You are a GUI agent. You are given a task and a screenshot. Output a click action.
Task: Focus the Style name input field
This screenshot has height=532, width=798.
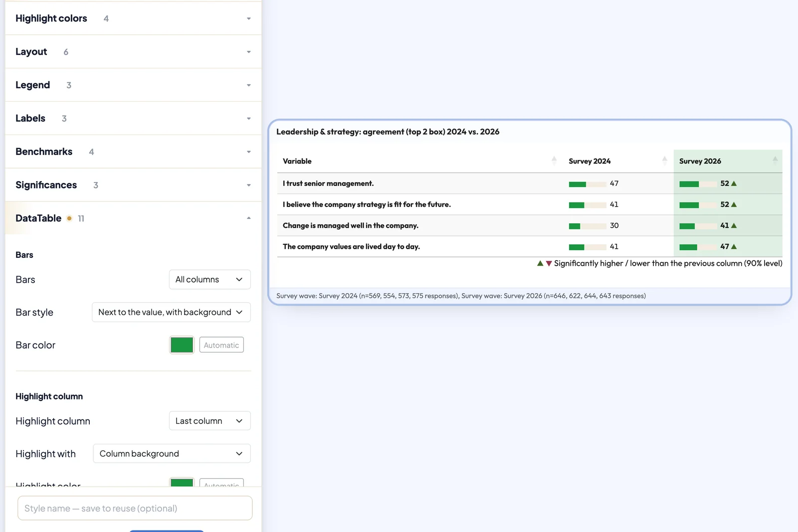coord(135,508)
